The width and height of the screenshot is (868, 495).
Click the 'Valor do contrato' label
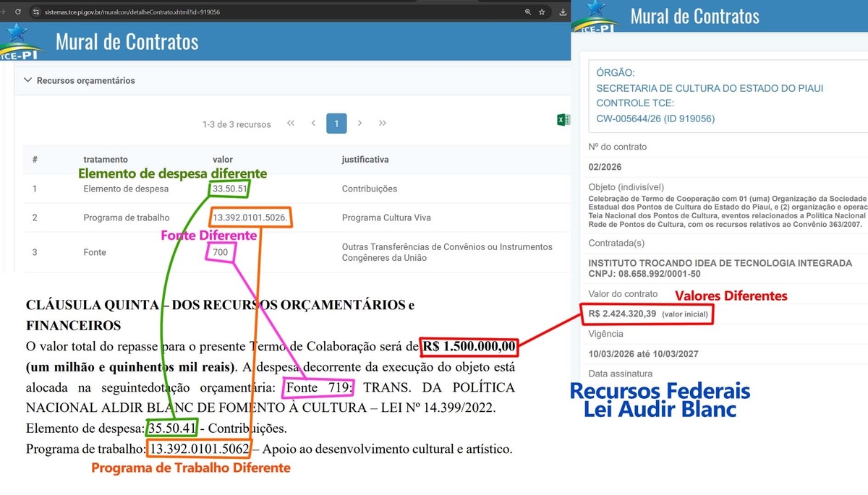pos(624,294)
